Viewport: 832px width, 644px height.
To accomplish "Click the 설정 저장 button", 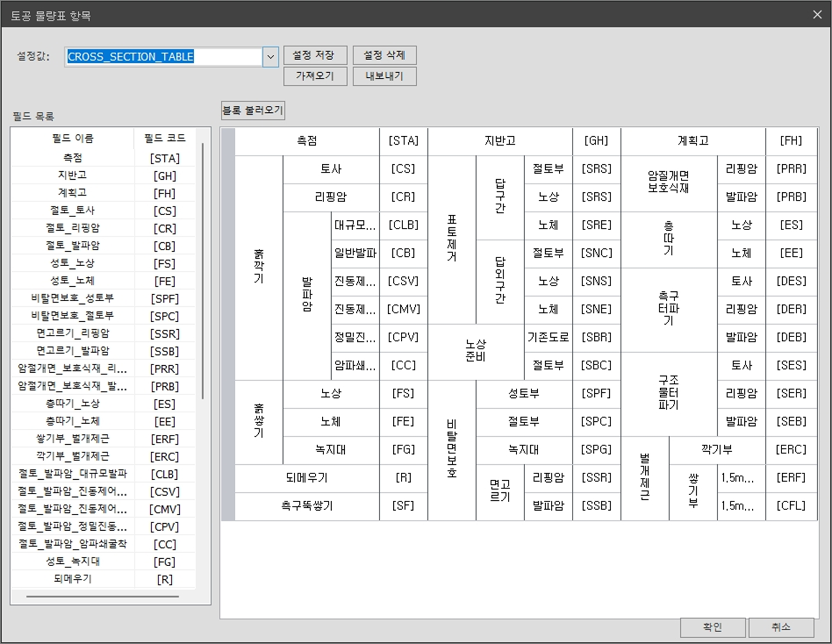I will point(315,55).
